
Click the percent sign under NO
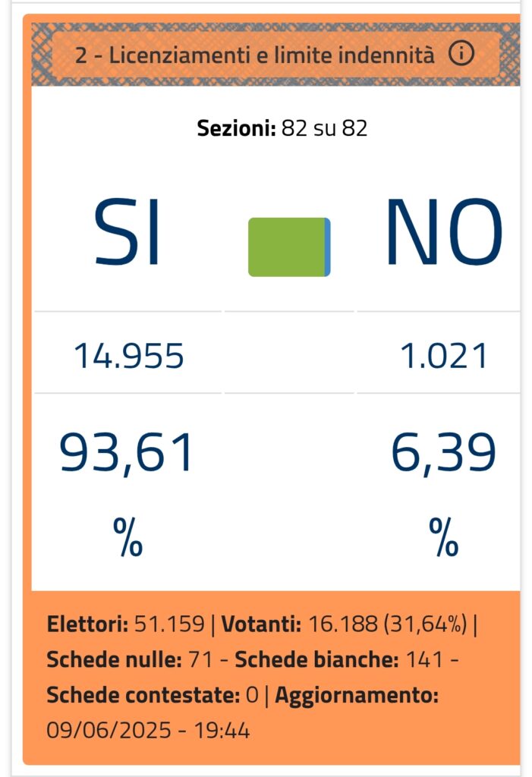[x=444, y=537]
